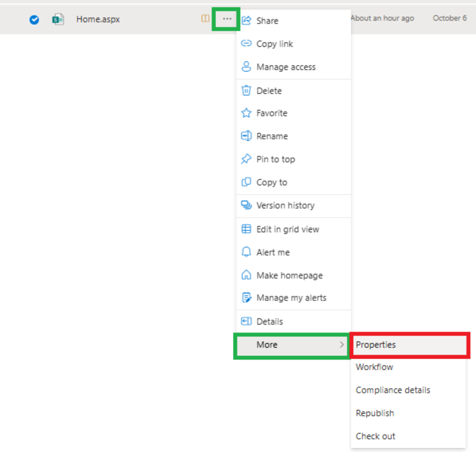Expand the More submenu

pos(267,345)
